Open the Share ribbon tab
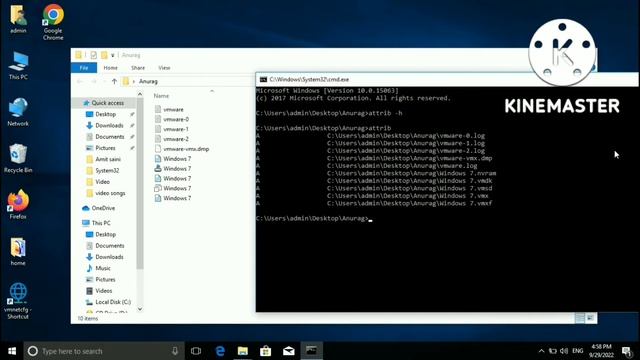Screen dimensions: 640x360 138,68
